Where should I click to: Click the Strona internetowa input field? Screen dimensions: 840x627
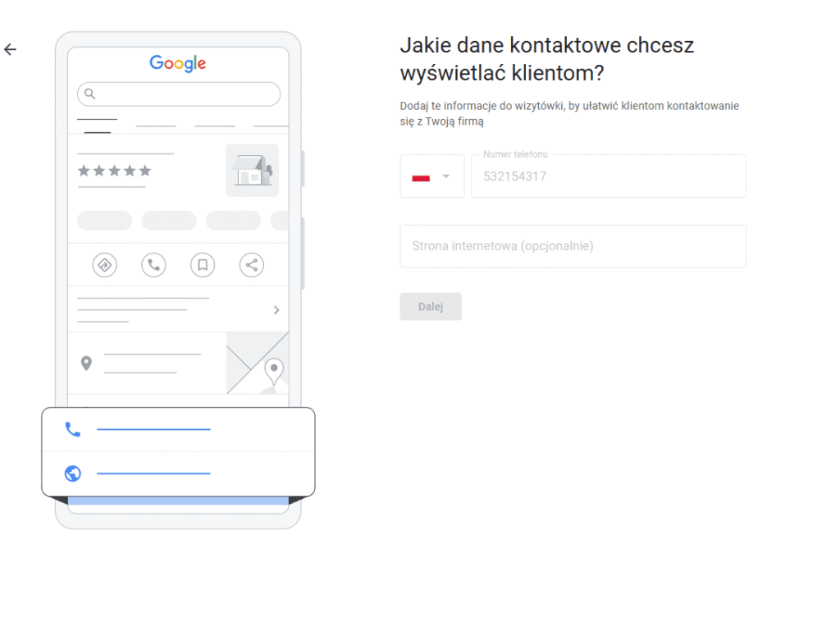pyautogui.click(x=573, y=246)
